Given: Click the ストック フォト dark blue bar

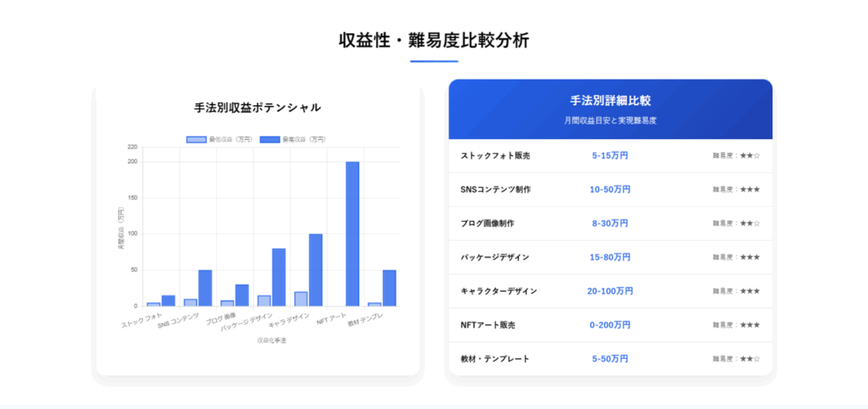Looking at the screenshot, I should tap(169, 300).
